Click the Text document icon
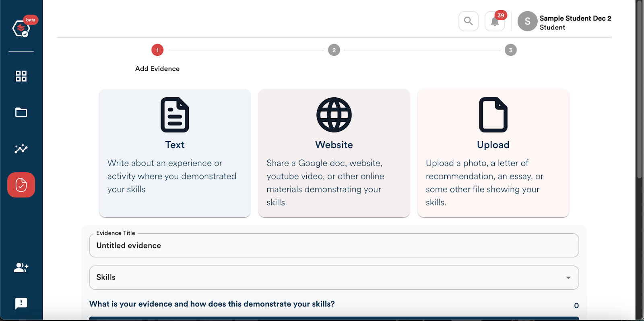The width and height of the screenshot is (644, 321). [x=175, y=115]
